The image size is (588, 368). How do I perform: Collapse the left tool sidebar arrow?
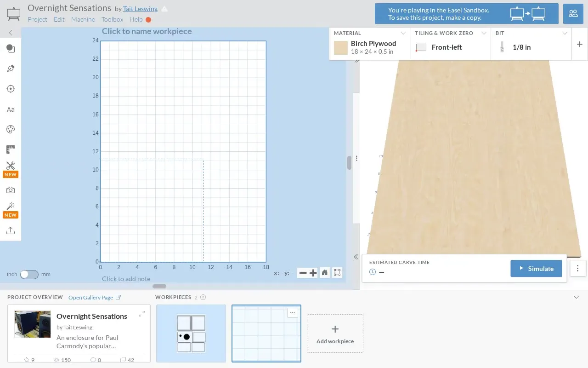coord(11,33)
